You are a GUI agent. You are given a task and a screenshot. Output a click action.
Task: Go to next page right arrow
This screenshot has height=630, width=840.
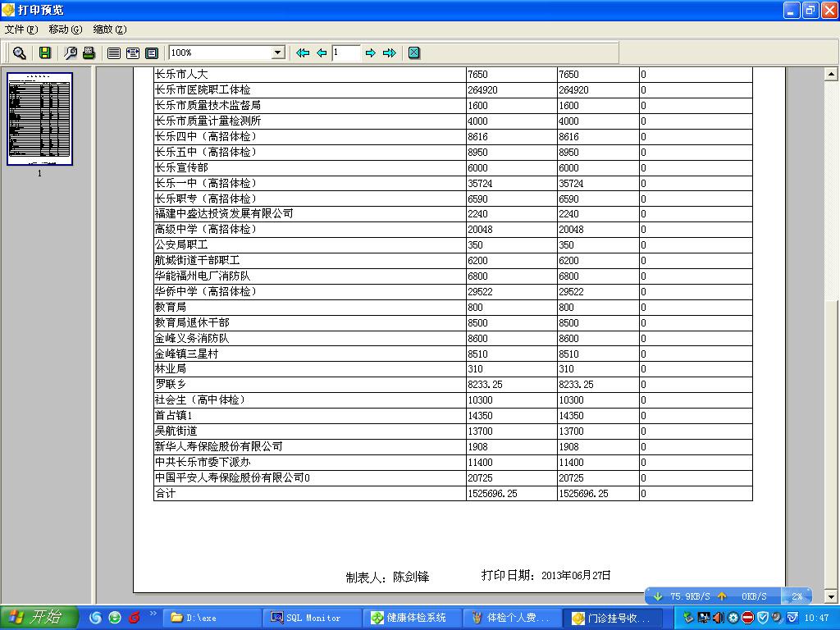(370, 52)
